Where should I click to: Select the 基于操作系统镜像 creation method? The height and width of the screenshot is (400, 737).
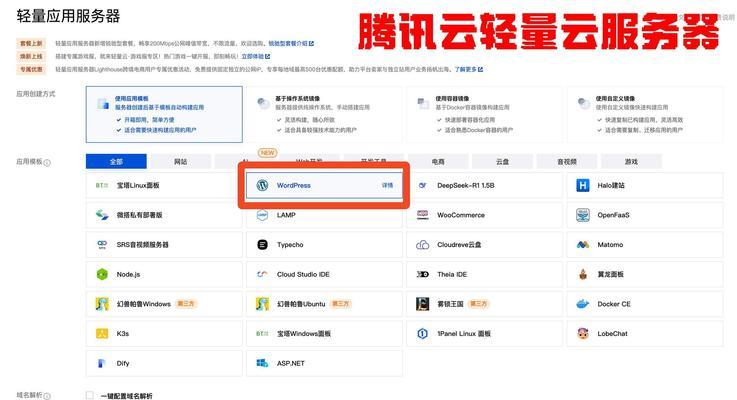point(324,114)
